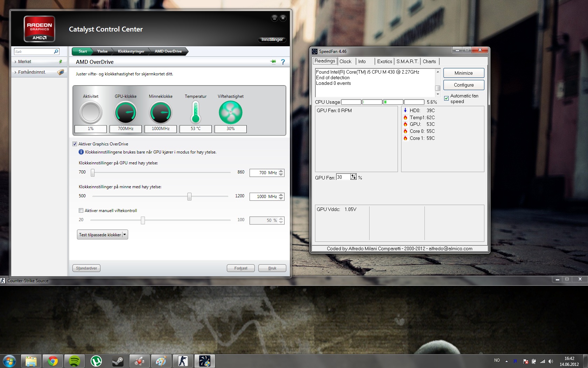Open the S.M.A.R.T. tab in SpeedFan
The width and height of the screenshot is (588, 368).
pos(407,61)
